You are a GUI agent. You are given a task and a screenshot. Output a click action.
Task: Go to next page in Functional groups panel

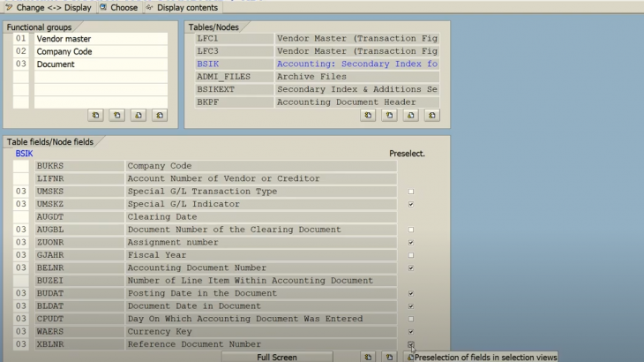138,115
